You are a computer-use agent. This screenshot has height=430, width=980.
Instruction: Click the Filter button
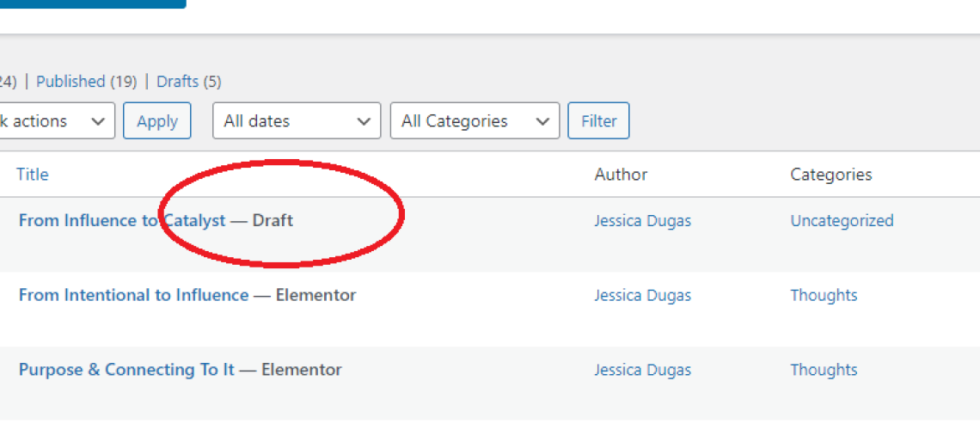tap(599, 120)
